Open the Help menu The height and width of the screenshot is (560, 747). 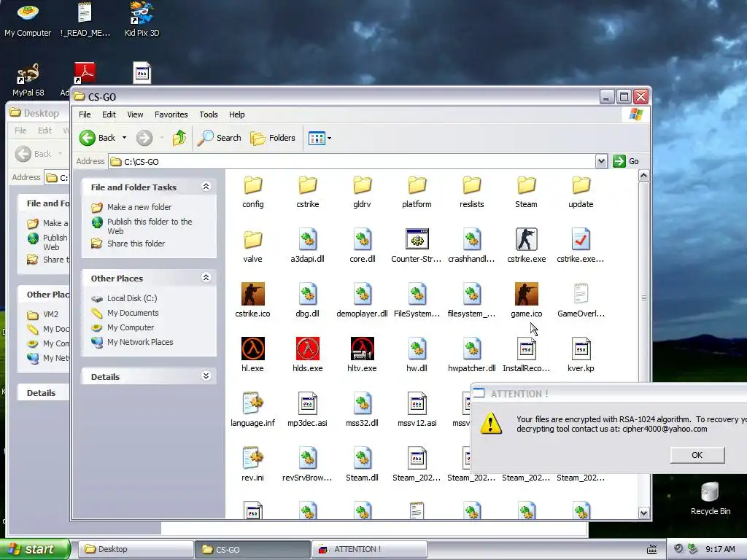click(237, 114)
